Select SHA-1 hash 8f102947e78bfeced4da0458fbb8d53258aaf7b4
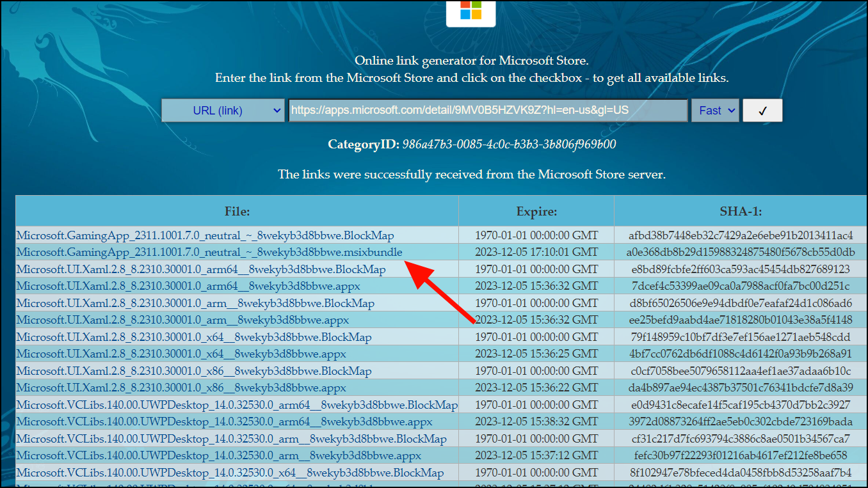This screenshot has height=488, width=868. [x=741, y=473]
